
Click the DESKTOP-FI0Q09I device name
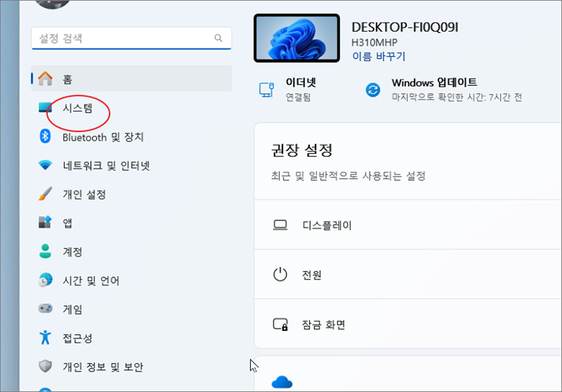coord(405,27)
